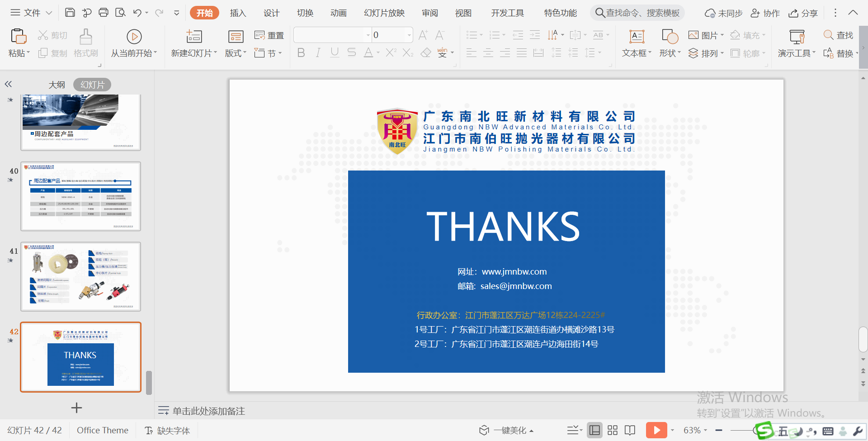The height and width of the screenshot is (441, 868).
Task: Clear formatting with the eraser icon
Action: click(x=425, y=53)
